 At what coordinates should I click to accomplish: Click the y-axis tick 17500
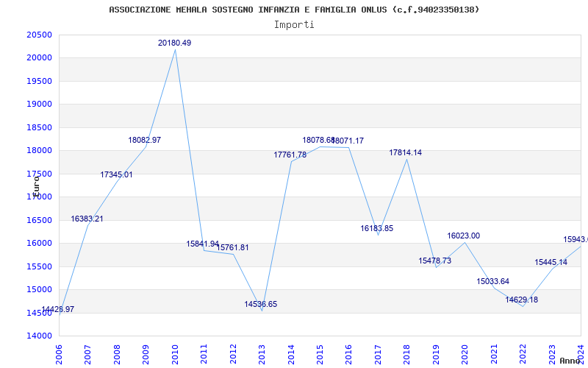pos(40,174)
